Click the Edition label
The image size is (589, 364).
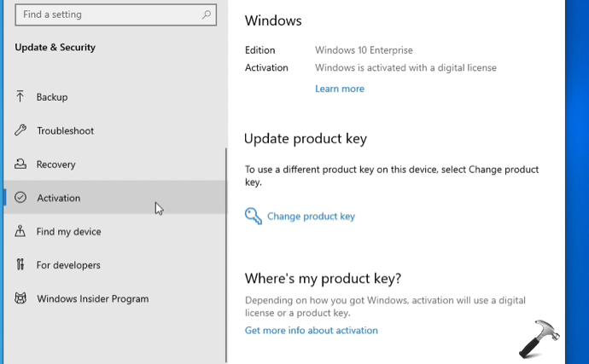tap(260, 50)
